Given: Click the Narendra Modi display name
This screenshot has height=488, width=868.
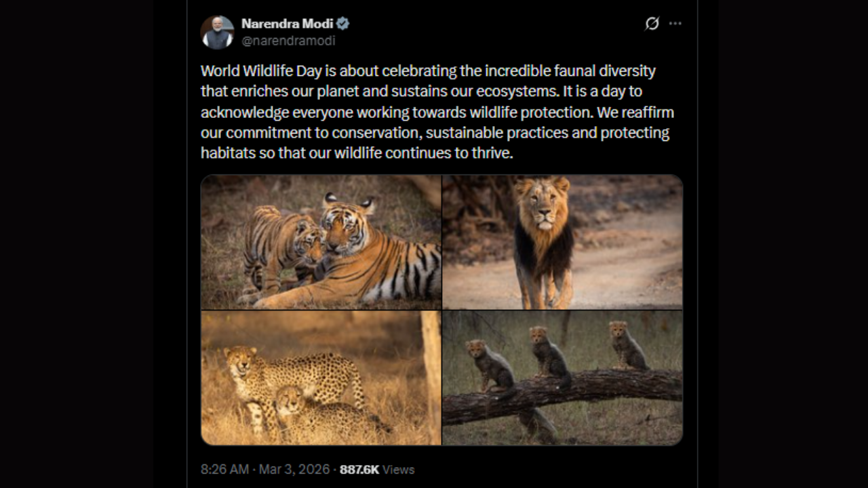Looking at the screenshot, I should [x=287, y=24].
